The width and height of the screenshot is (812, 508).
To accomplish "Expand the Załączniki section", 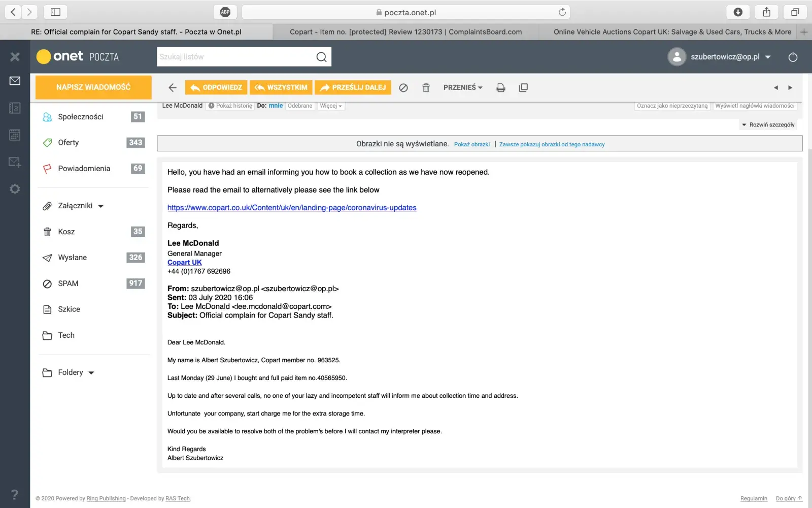I will [100, 206].
